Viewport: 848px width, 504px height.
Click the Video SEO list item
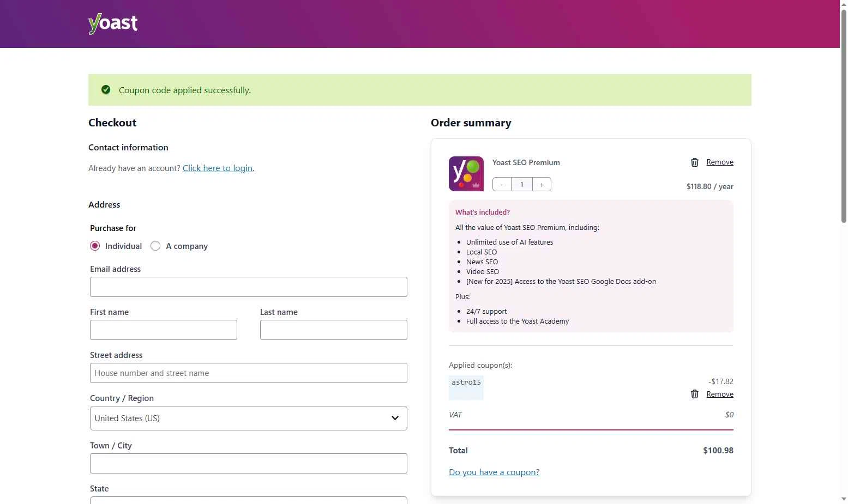(483, 272)
